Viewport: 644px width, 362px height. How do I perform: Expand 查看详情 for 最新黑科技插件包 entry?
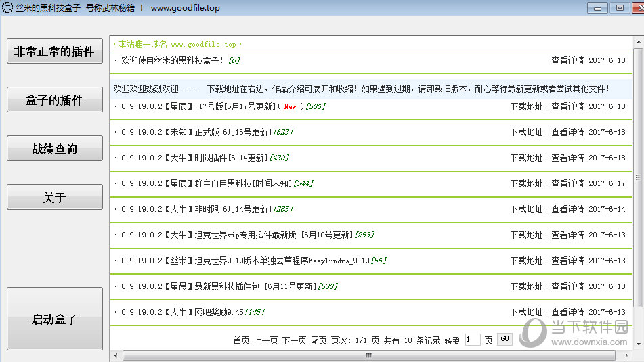[567, 286]
